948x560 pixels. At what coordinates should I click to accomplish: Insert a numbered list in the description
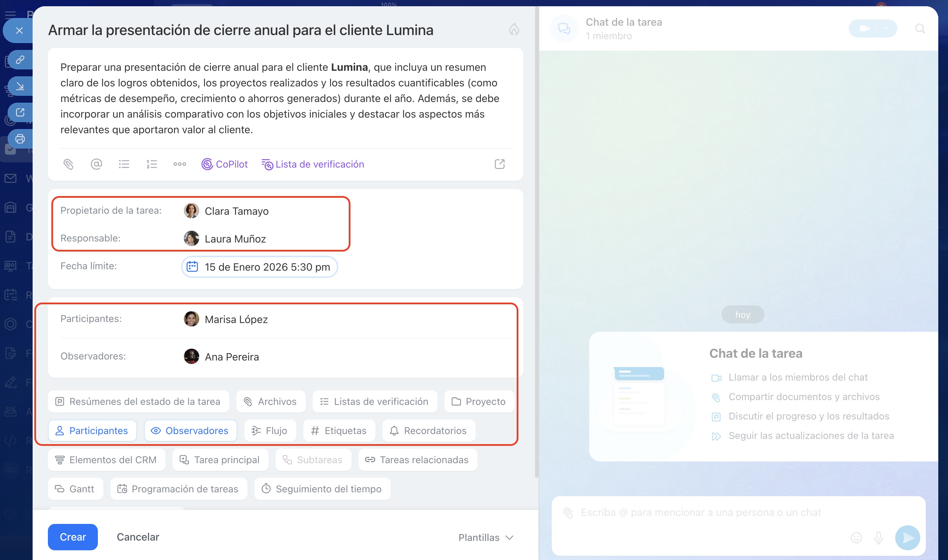(152, 164)
